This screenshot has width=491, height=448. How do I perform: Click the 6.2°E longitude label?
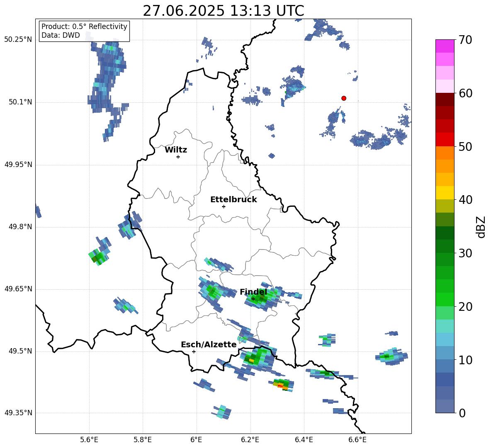pyautogui.click(x=250, y=440)
